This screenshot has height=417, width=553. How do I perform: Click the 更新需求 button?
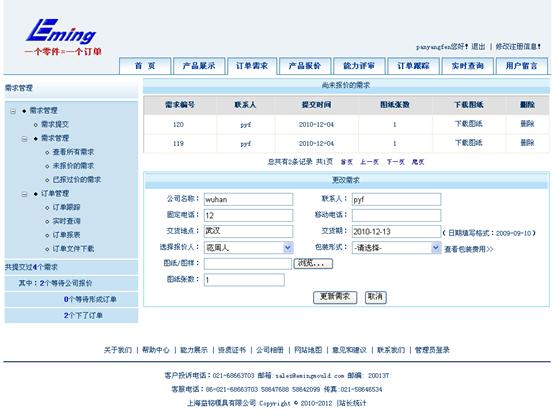point(335,297)
